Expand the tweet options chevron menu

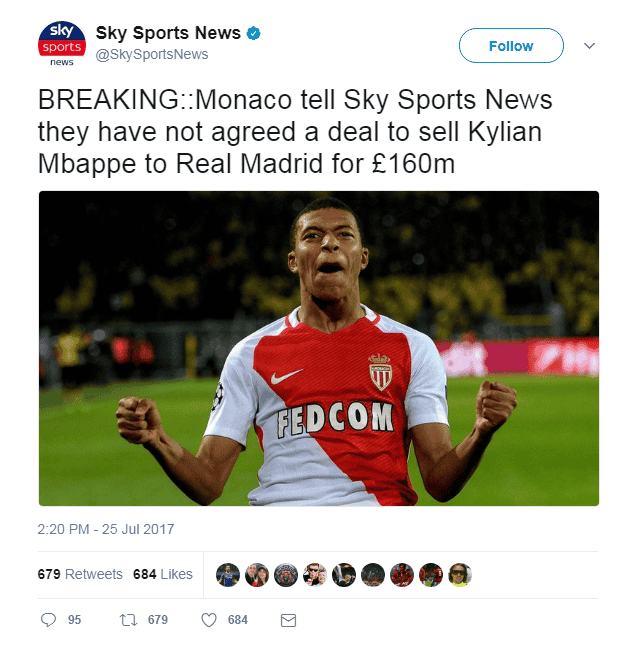click(589, 46)
